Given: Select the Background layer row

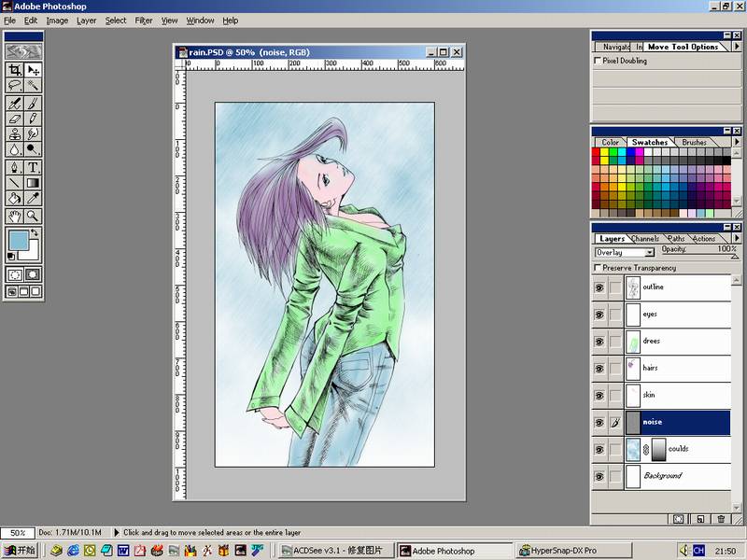Looking at the screenshot, I should pos(661,476).
